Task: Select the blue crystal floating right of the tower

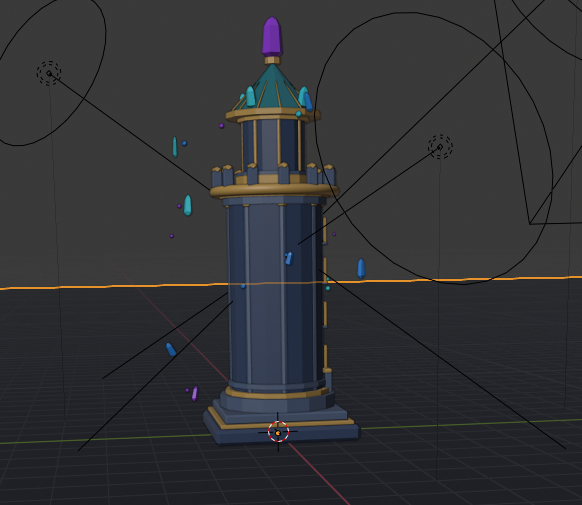Action: [x=361, y=268]
